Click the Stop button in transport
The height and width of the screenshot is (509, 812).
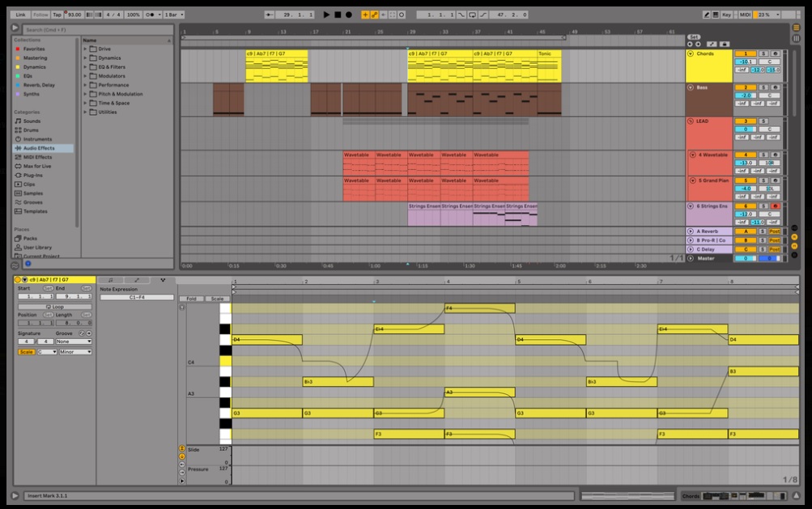point(338,15)
